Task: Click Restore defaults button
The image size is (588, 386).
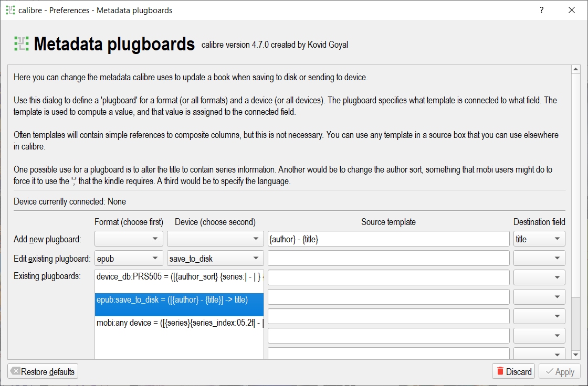Action: [43, 371]
